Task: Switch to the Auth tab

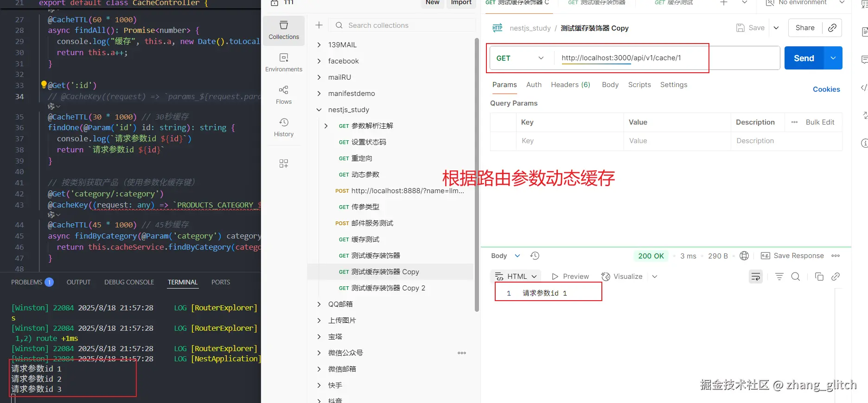Action: [534, 85]
